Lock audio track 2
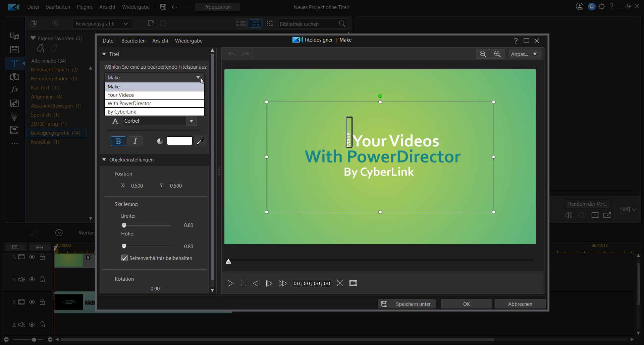 coord(42,324)
